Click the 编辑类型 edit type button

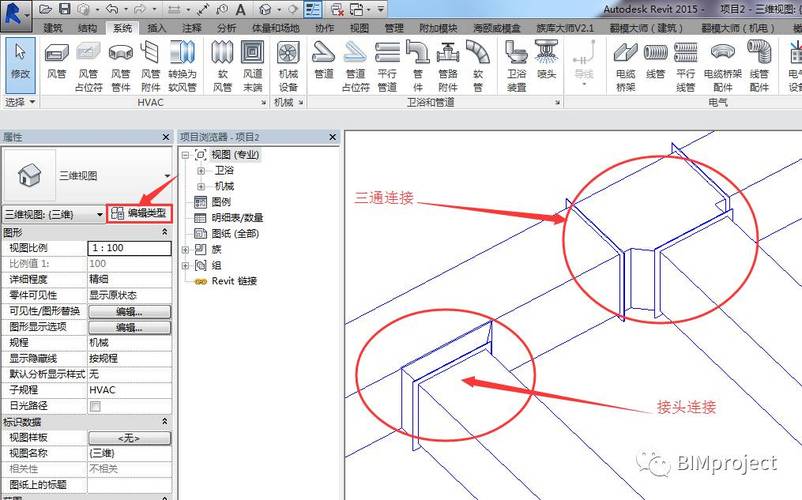140,213
